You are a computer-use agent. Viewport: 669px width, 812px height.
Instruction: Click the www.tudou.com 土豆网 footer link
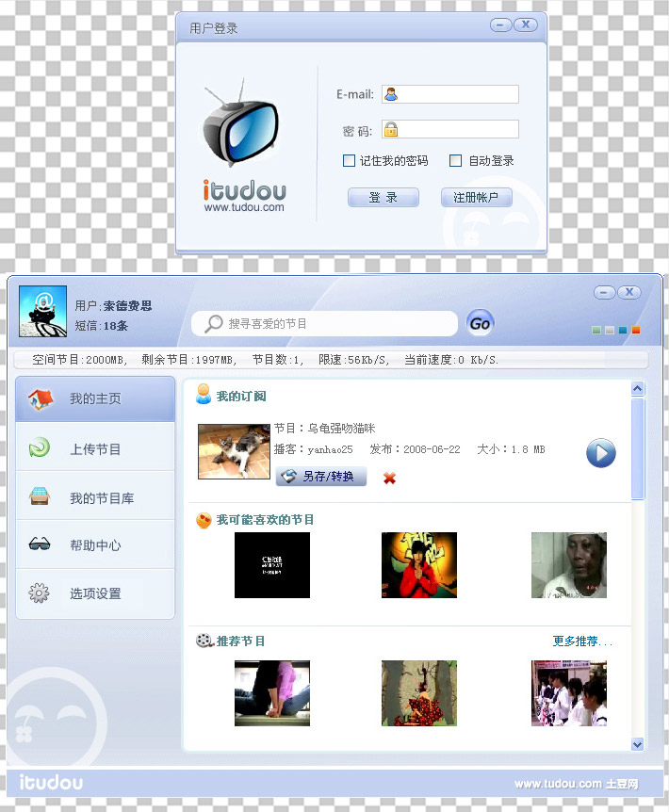coord(576,784)
